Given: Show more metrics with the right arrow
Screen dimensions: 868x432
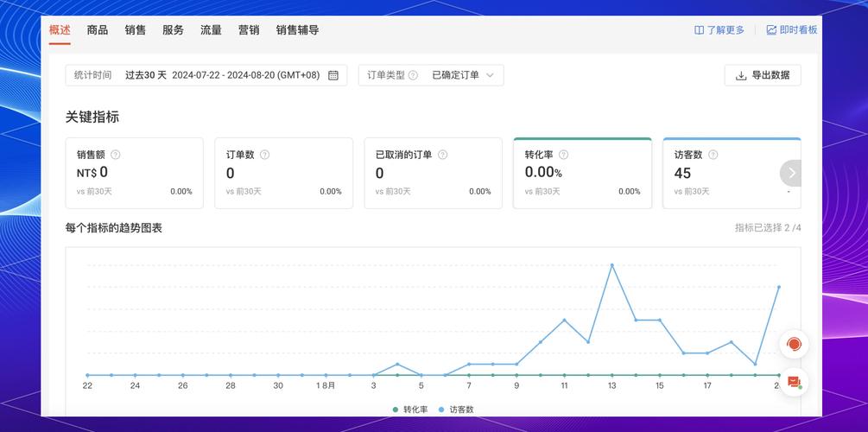Looking at the screenshot, I should click(792, 174).
